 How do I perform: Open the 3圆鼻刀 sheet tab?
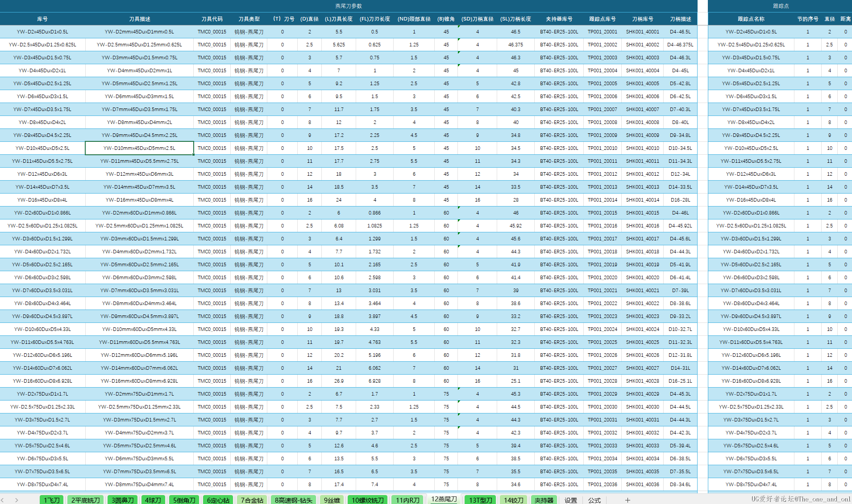(123, 500)
